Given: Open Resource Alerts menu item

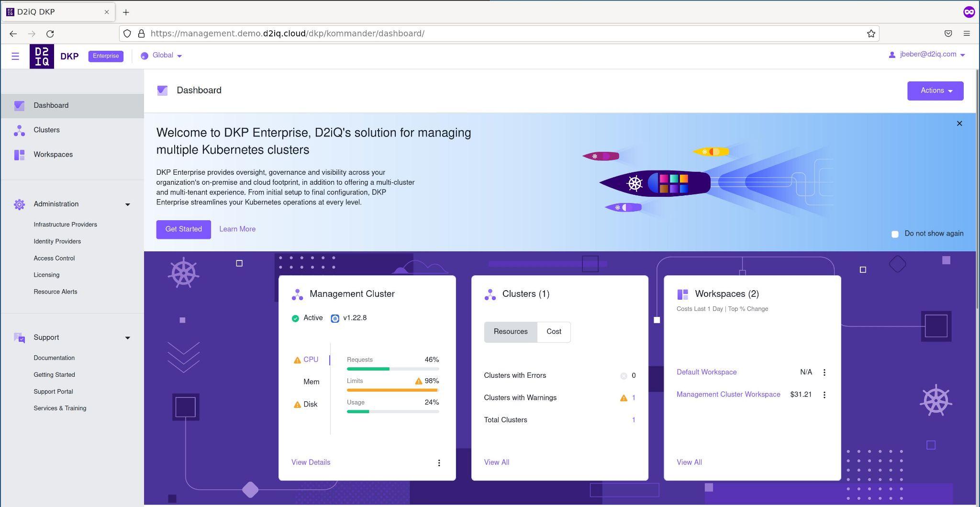Looking at the screenshot, I should (55, 292).
